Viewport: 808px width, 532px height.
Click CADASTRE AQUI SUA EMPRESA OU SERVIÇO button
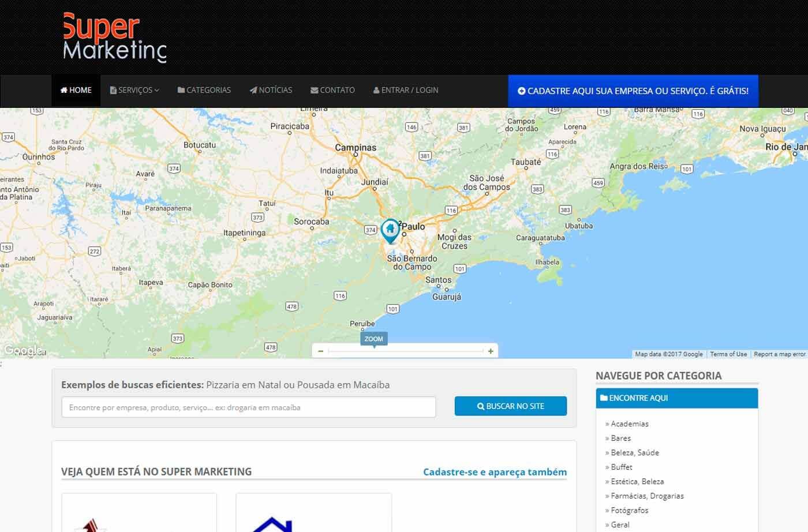click(x=633, y=91)
